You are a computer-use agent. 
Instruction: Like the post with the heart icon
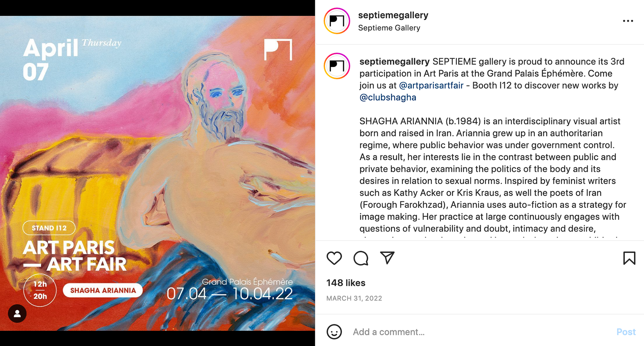coord(334,258)
